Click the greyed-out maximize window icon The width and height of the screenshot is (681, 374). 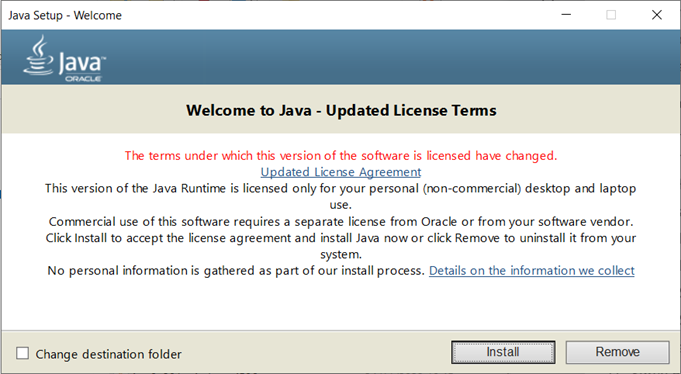coord(611,15)
